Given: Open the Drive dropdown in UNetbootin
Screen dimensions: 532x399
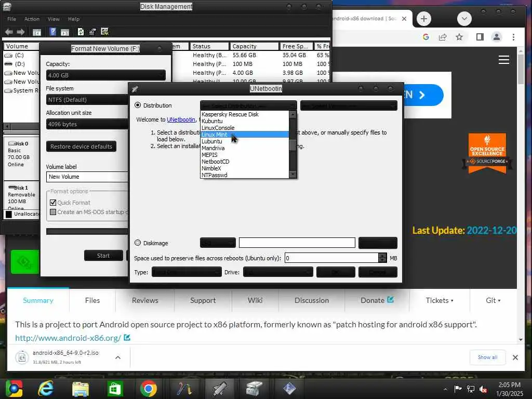Looking at the screenshot, I should coord(278,272).
